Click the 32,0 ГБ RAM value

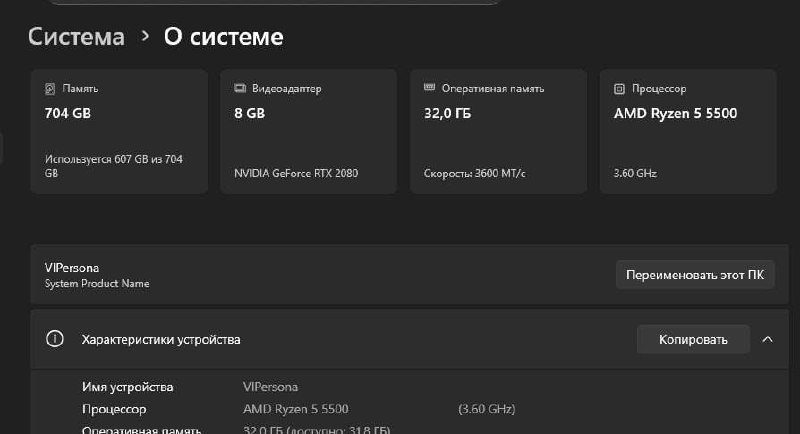tap(447, 113)
